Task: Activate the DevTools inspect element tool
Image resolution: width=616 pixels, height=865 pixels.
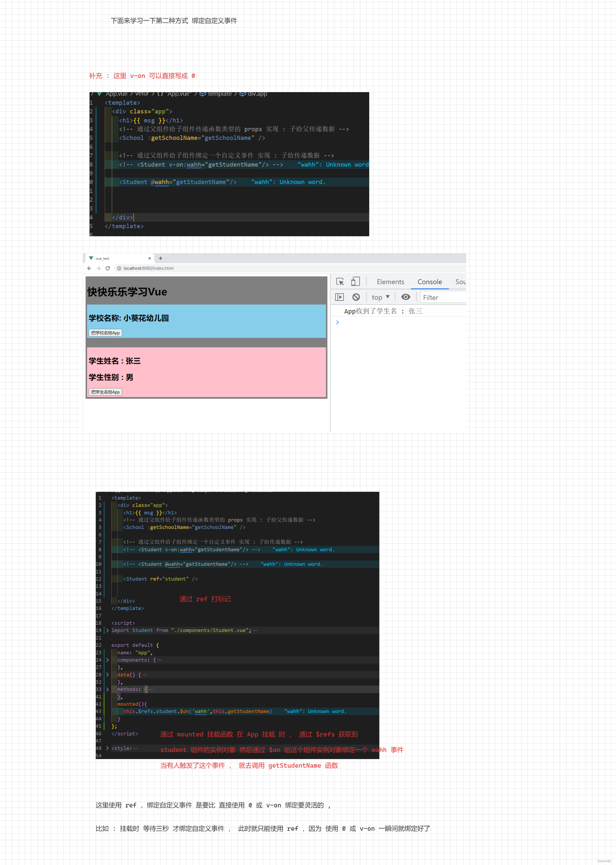Action: pyautogui.click(x=340, y=281)
